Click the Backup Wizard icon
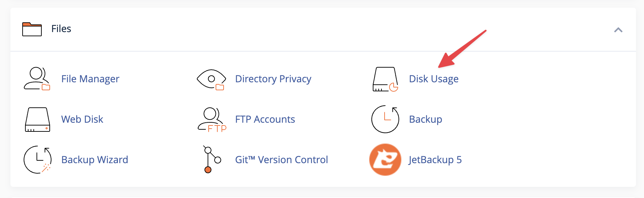The image size is (644, 198). [x=37, y=160]
